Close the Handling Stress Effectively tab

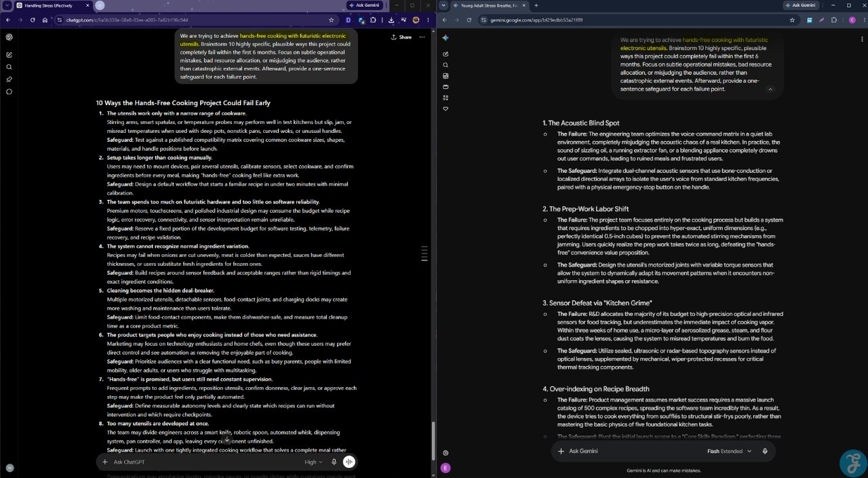point(87,5)
